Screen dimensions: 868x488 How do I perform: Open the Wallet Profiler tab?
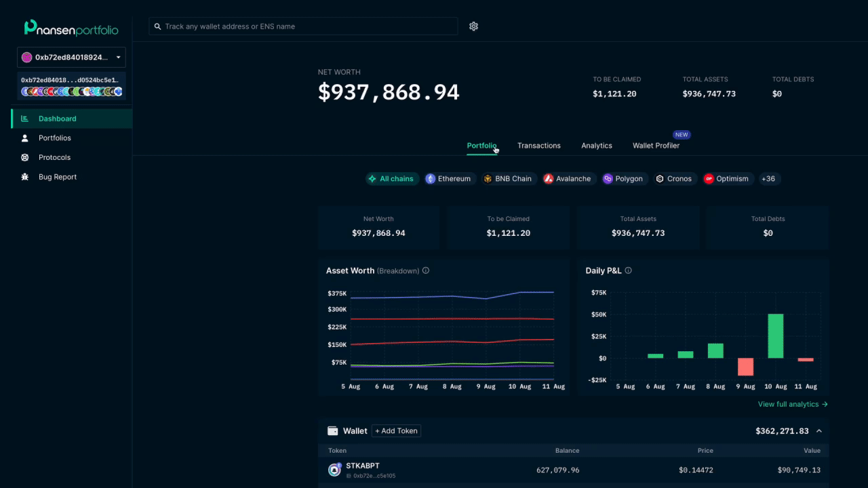(656, 145)
